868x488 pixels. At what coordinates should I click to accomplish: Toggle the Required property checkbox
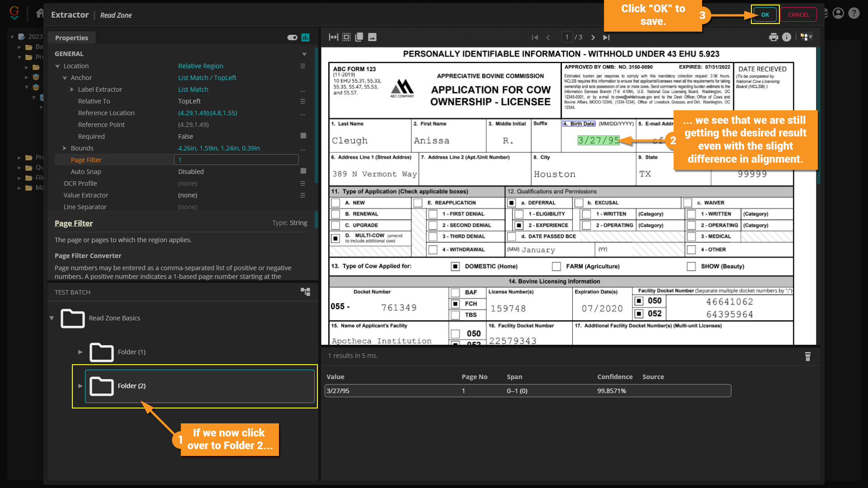303,136
